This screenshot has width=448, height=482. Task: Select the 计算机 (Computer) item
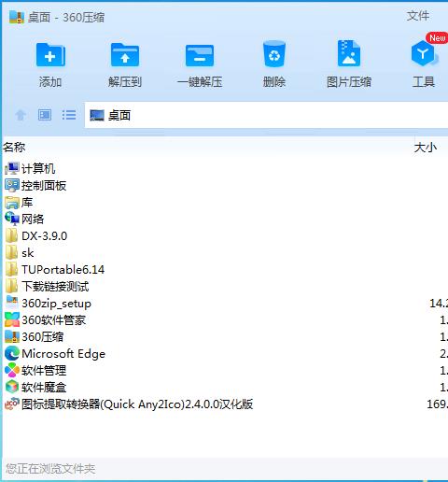point(30,168)
